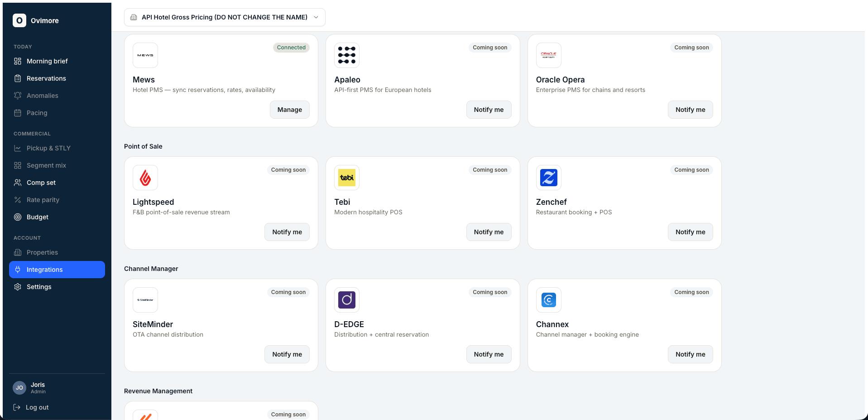This screenshot has width=868, height=420.
Task: Notify me about D-EDGE
Action: (489, 354)
